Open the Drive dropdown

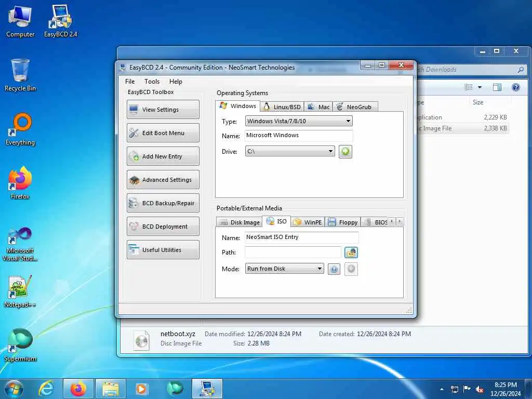point(290,151)
